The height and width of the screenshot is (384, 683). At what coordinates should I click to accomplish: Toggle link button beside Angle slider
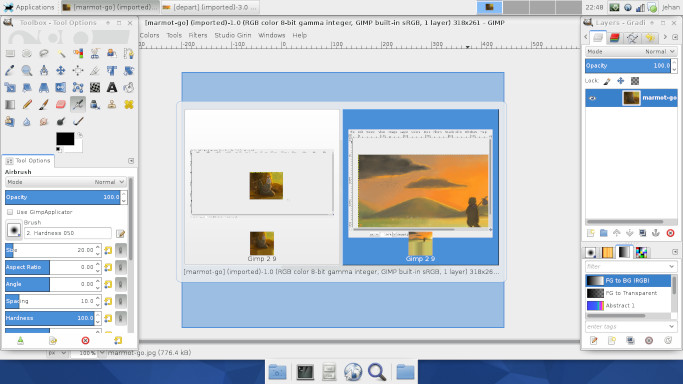coord(121,284)
